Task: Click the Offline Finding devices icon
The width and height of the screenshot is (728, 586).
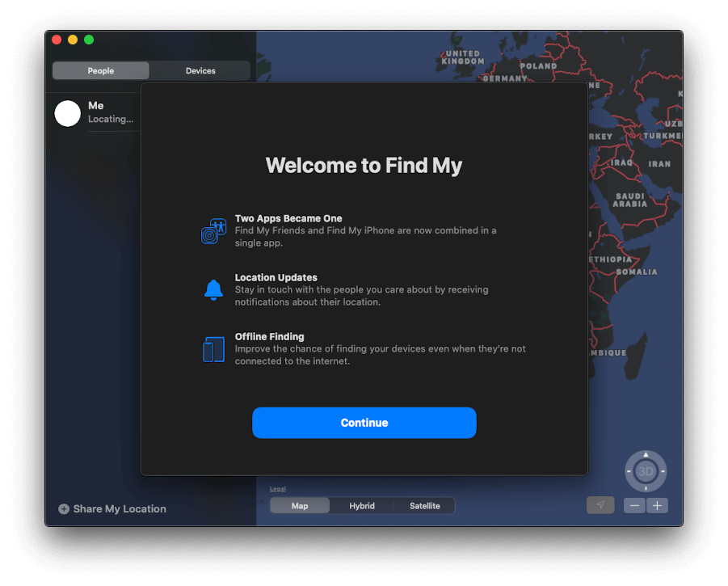Action: [x=213, y=350]
